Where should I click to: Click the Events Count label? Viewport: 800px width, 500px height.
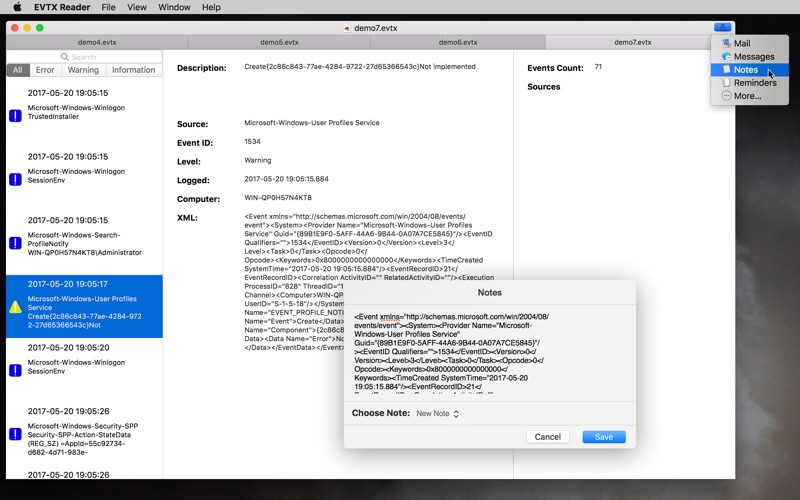coord(555,68)
